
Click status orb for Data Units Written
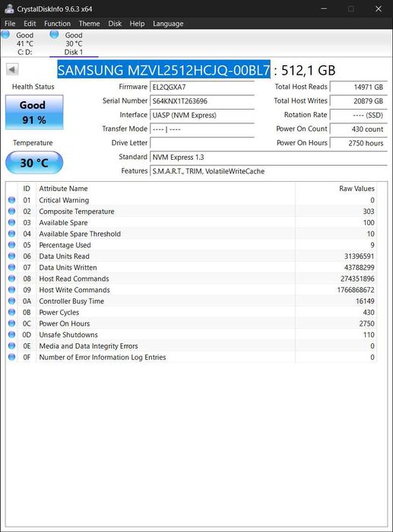[12, 267]
